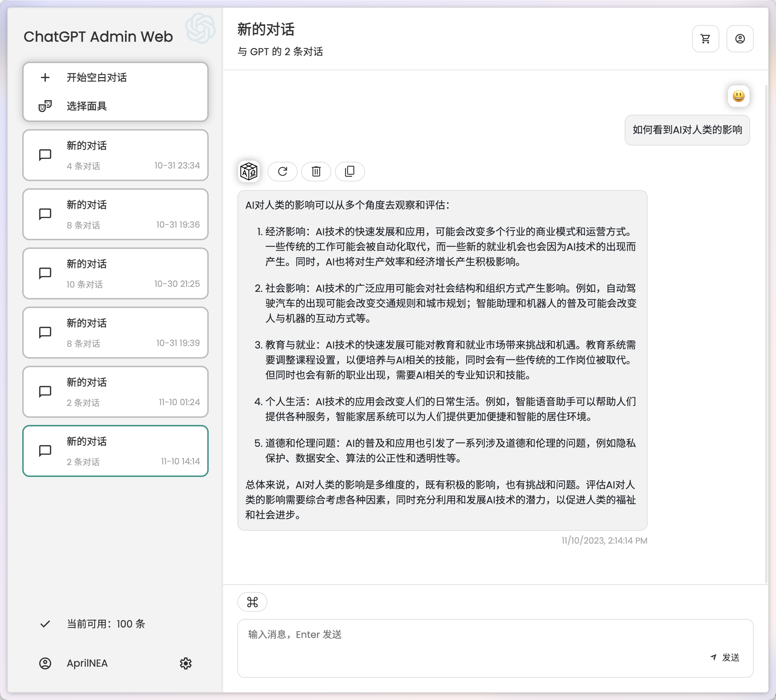776x700 pixels.
Task: Click the shopping cart icon
Action: 705,39
